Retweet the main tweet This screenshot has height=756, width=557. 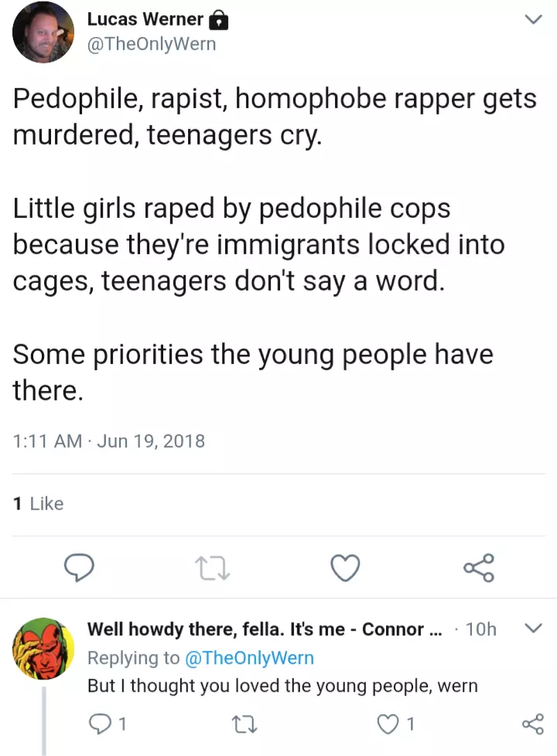point(212,569)
